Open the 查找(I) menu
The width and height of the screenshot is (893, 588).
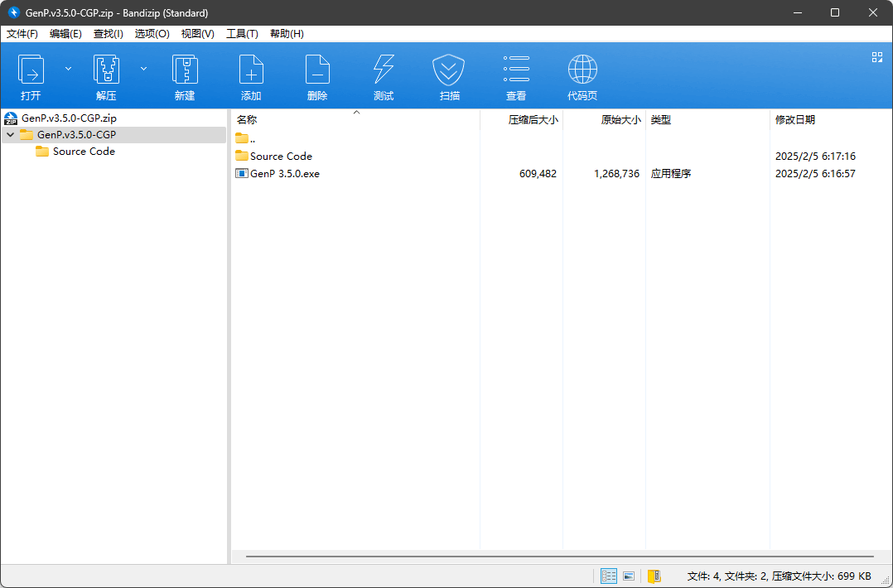tap(109, 34)
